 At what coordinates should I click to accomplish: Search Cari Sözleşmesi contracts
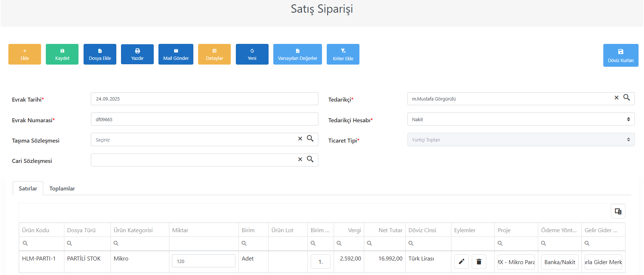click(310, 159)
